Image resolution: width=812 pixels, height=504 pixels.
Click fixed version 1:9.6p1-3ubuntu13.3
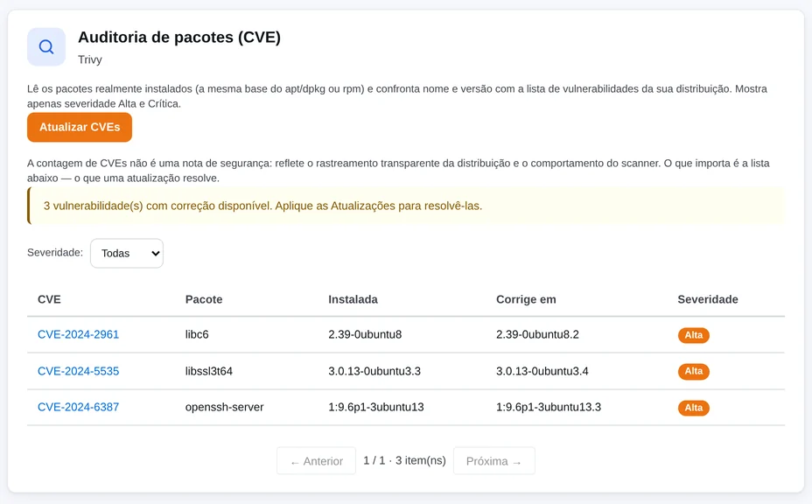(549, 407)
